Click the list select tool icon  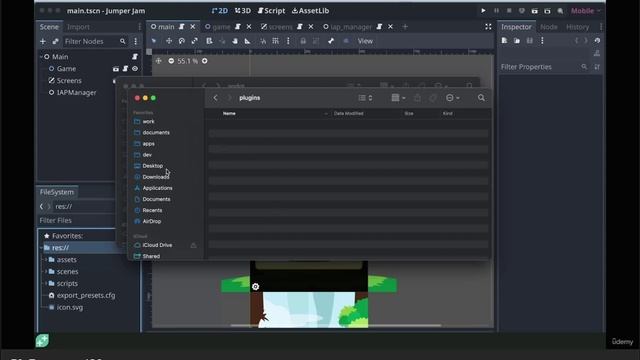209,41
